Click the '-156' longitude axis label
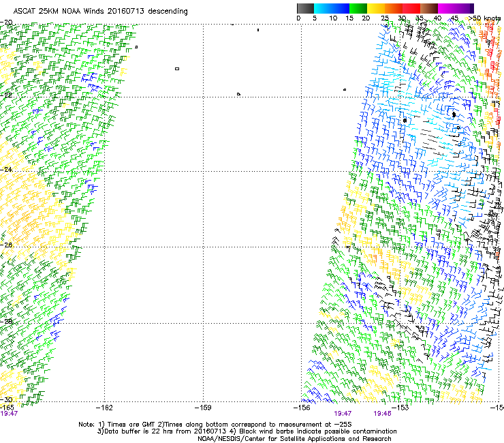 tap(302, 408)
